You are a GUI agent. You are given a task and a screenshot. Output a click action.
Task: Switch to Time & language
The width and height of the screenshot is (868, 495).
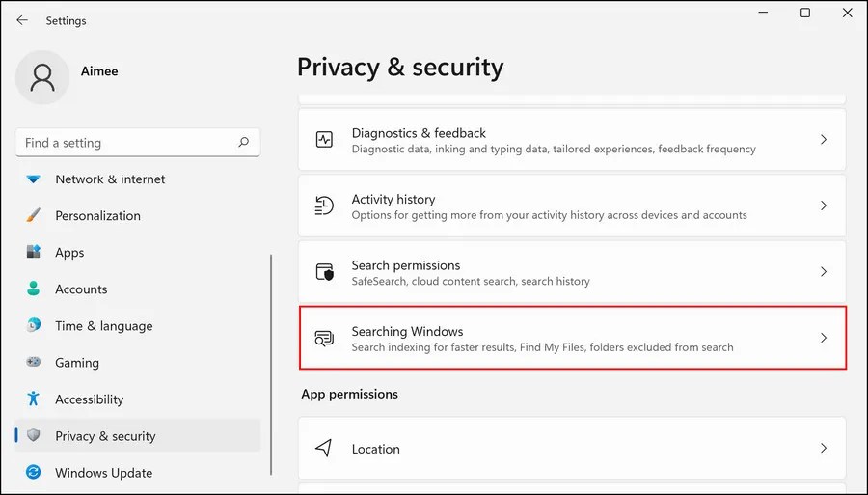pyautogui.click(x=138, y=325)
